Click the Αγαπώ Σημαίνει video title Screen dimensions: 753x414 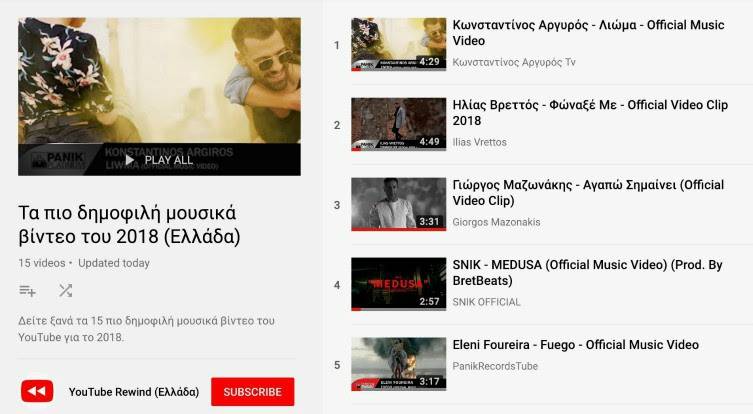[588, 193]
